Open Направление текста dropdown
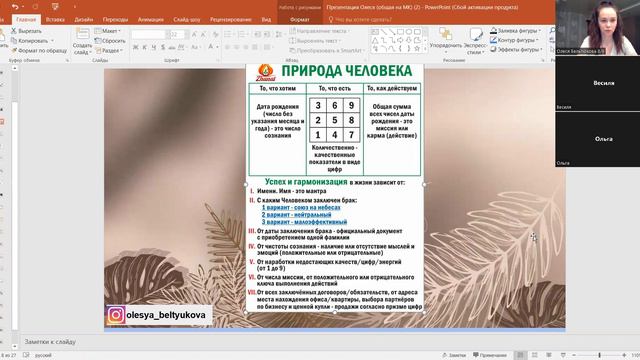640x360 pixels. point(320,31)
